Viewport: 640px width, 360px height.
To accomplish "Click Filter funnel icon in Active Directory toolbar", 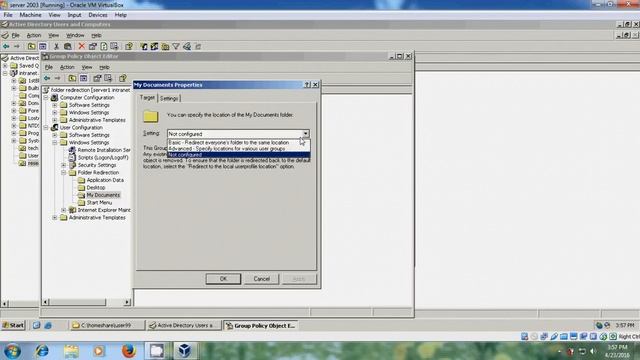I will (x=176, y=47).
